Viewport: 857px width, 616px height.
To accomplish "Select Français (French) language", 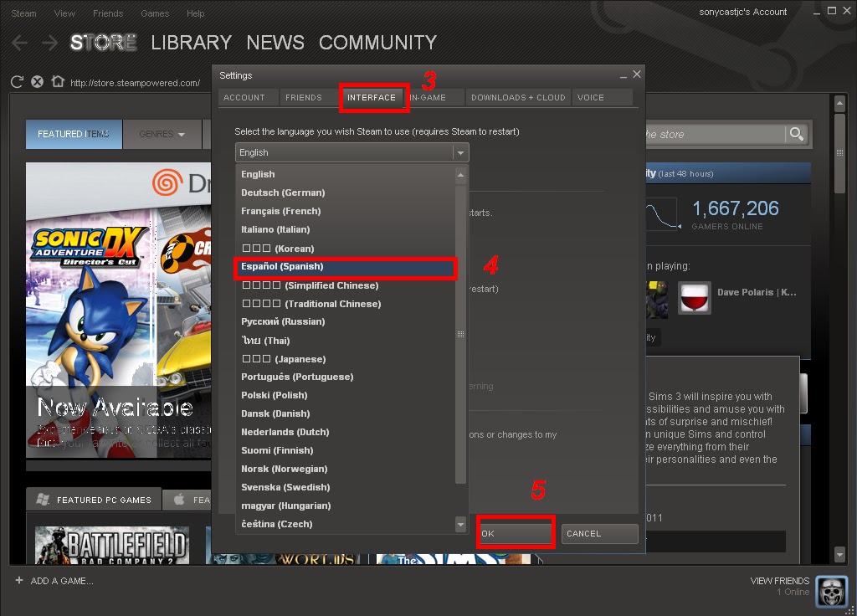I will [x=345, y=211].
